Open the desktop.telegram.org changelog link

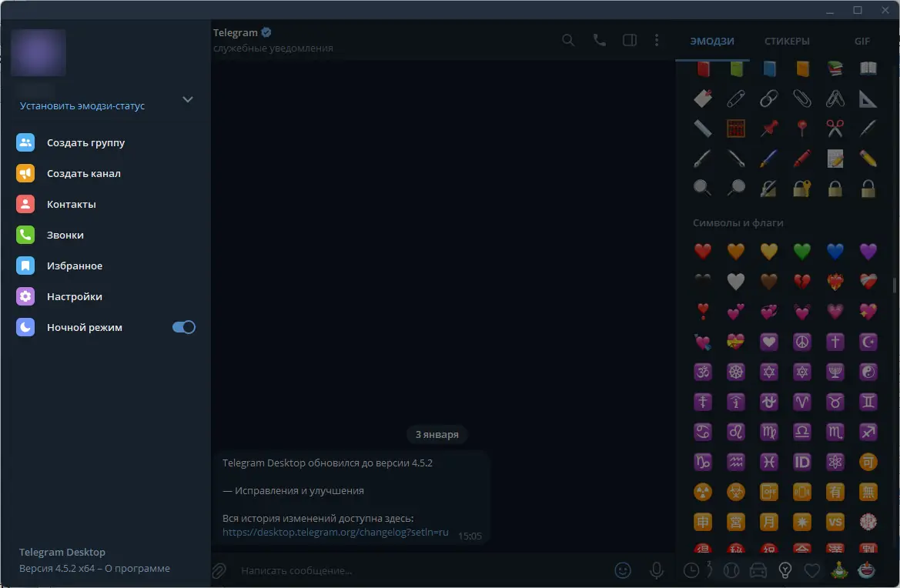335,532
